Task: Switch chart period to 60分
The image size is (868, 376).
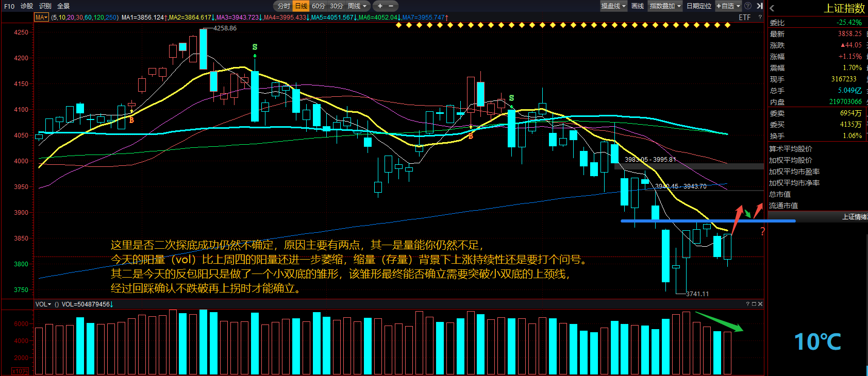Action: pos(319,6)
